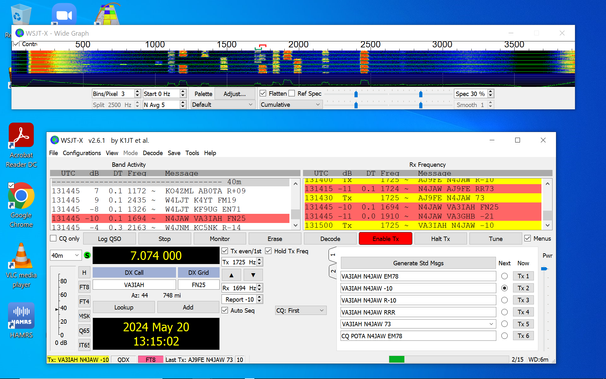Screen dimensions: 606x379
Task: Open the Help menu
Action: (210, 153)
